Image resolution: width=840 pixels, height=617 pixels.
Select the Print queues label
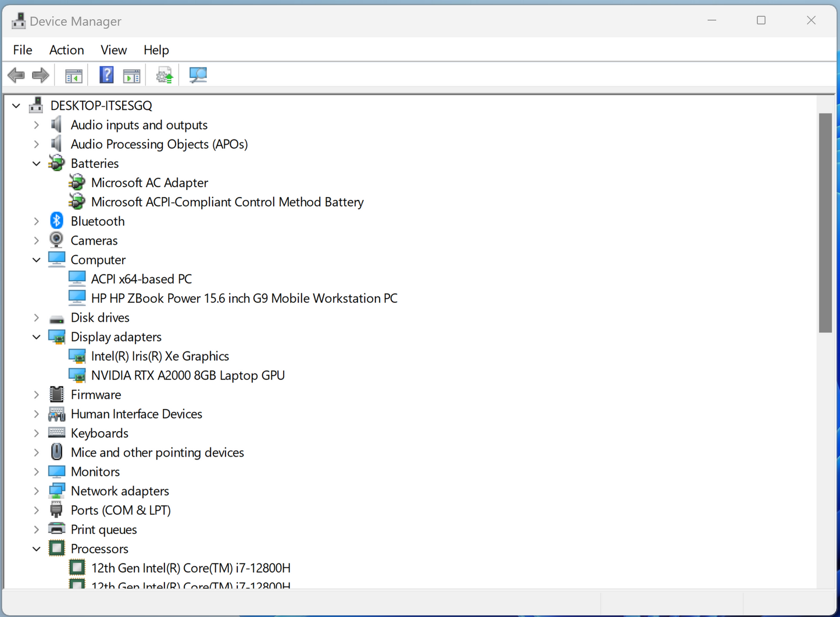(103, 529)
